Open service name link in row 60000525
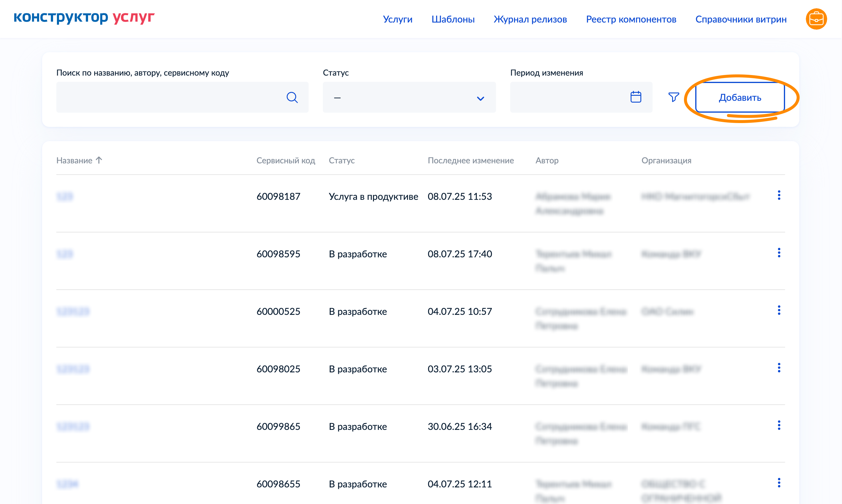This screenshot has height=504, width=842. pos(73,311)
